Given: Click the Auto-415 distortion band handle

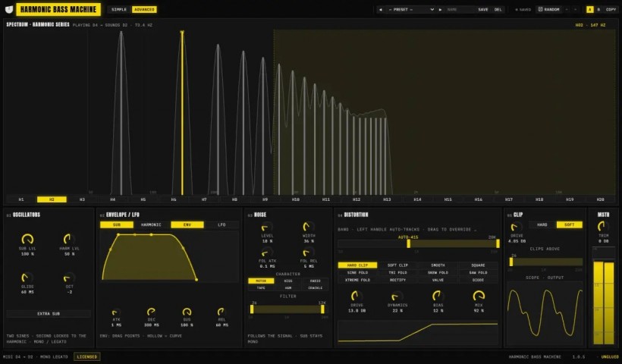Looking at the screenshot, I should point(409,244).
